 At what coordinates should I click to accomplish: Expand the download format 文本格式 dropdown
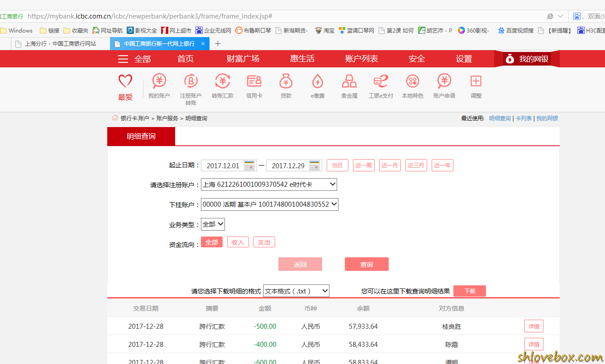pyautogui.click(x=296, y=291)
